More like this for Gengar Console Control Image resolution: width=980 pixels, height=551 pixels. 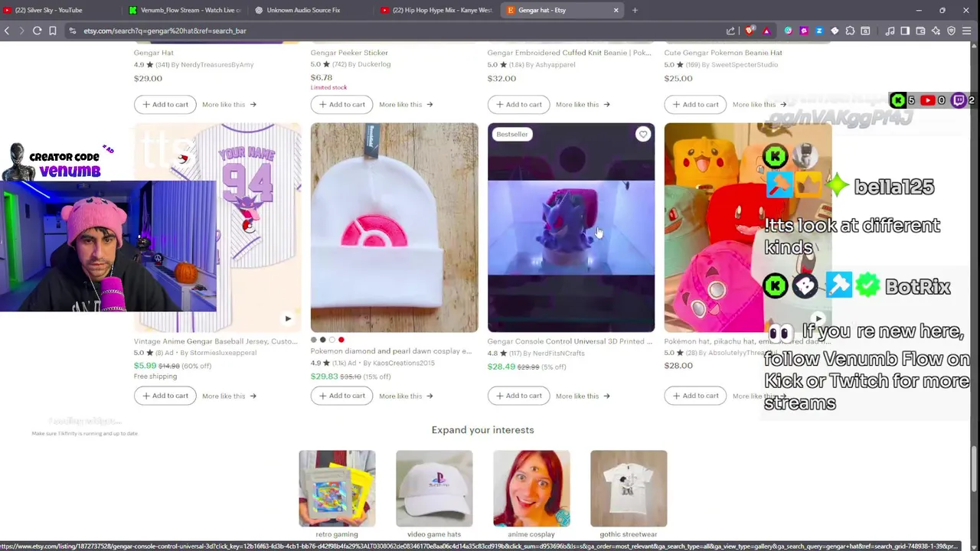pos(583,396)
